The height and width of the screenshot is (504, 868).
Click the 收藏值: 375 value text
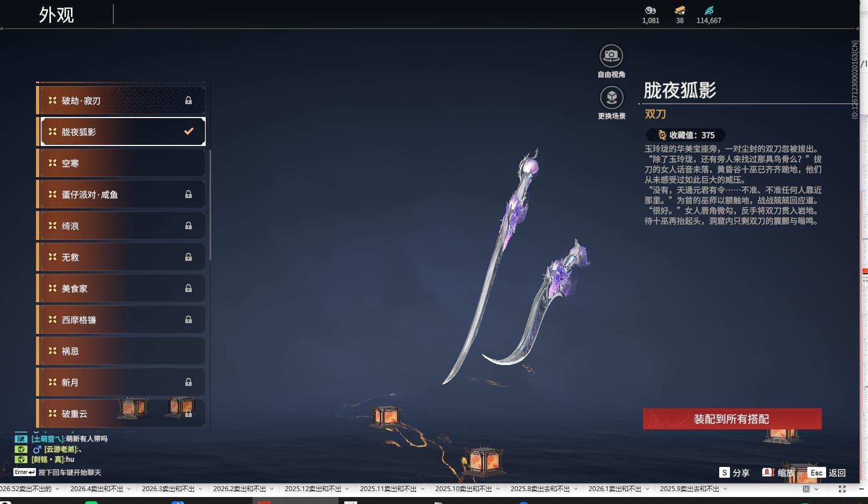coord(692,135)
